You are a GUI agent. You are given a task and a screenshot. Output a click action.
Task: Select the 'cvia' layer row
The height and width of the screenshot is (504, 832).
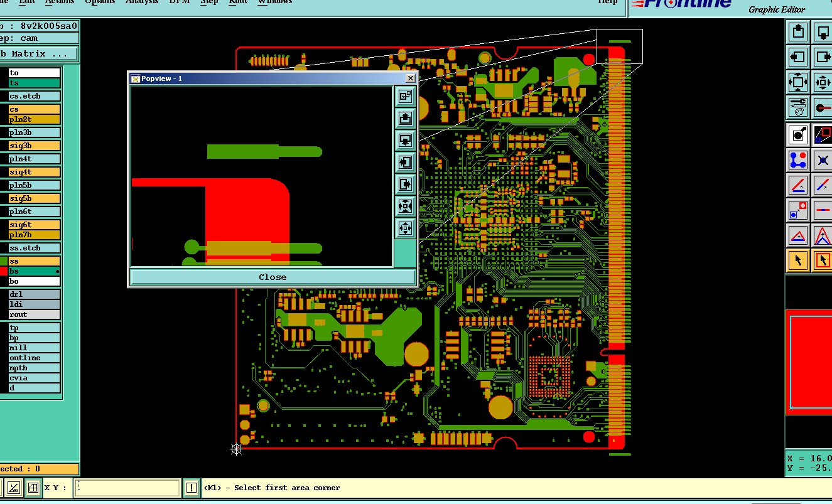[34, 378]
